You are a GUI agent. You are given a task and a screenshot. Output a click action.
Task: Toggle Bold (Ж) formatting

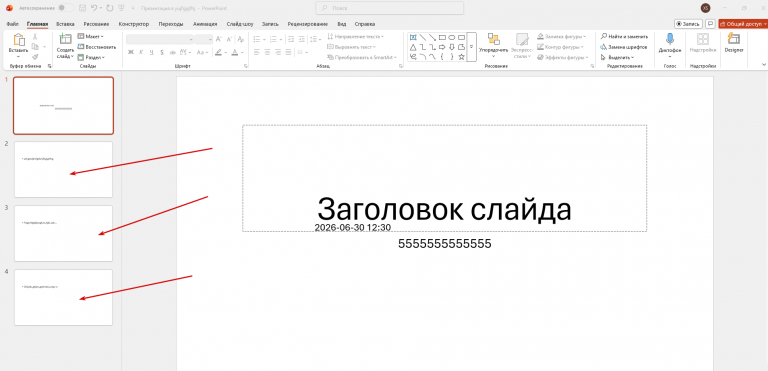point(131,52)
